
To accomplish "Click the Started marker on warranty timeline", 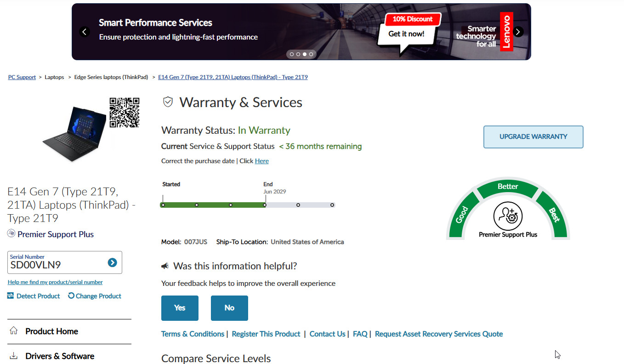I will tap(163, 205).
